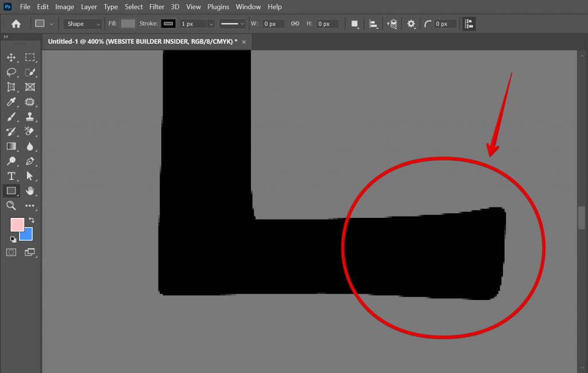The width and height of the screenshot is (588, 373).
Task: Select the Brush tool
Action: (11, 116)
